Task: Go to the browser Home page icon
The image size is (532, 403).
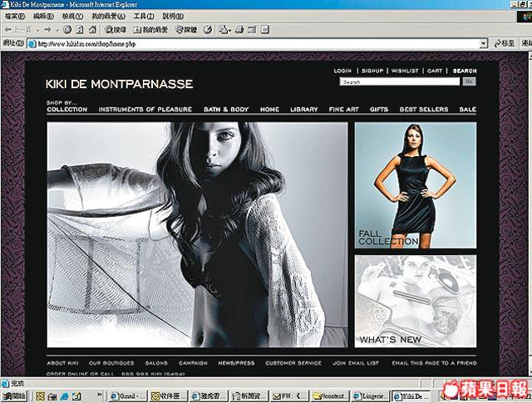Action: click(92, 30)
